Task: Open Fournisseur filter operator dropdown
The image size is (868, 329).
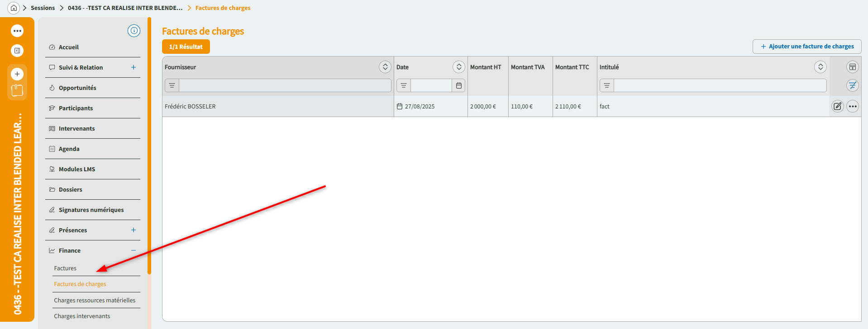Action: (x=172, y=85)
